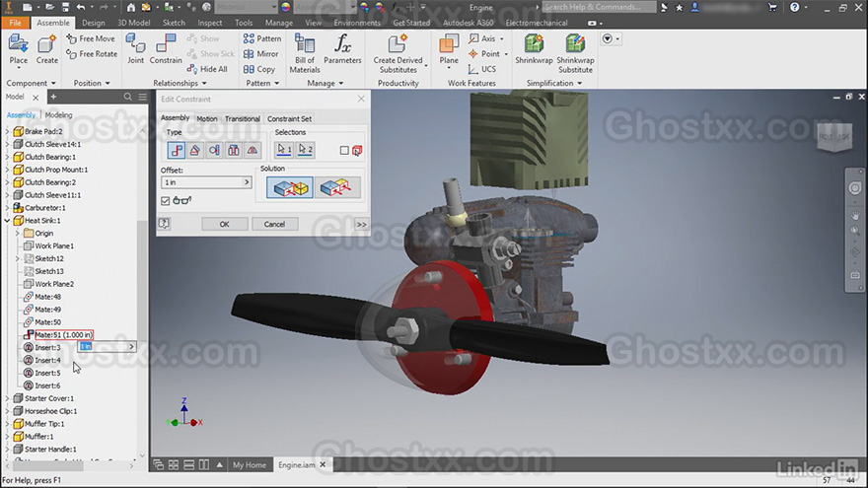The width and height of the screenshot is (868, 488).
Task: Click the Pattern component tool
Action: pos(262,38)
